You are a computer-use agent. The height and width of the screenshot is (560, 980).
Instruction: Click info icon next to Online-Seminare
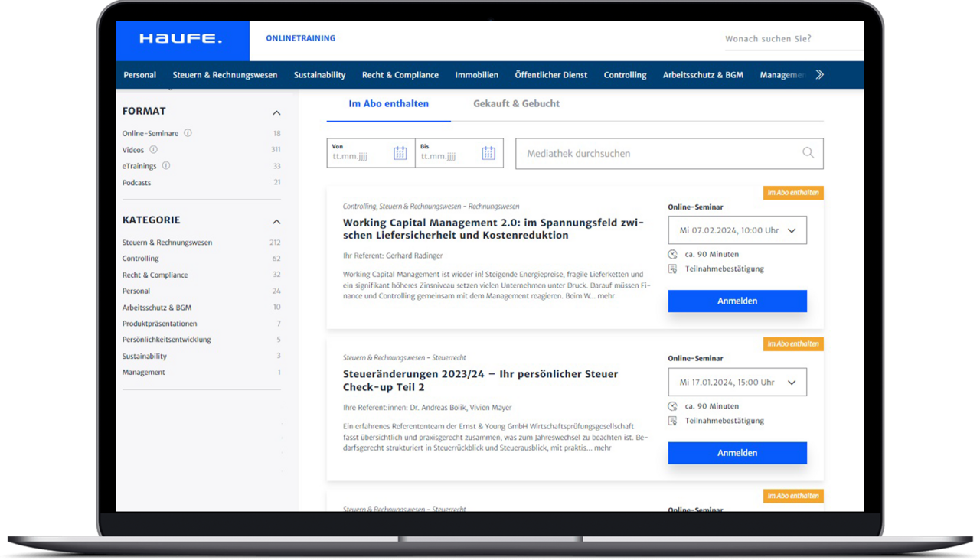tap(188, 133)
